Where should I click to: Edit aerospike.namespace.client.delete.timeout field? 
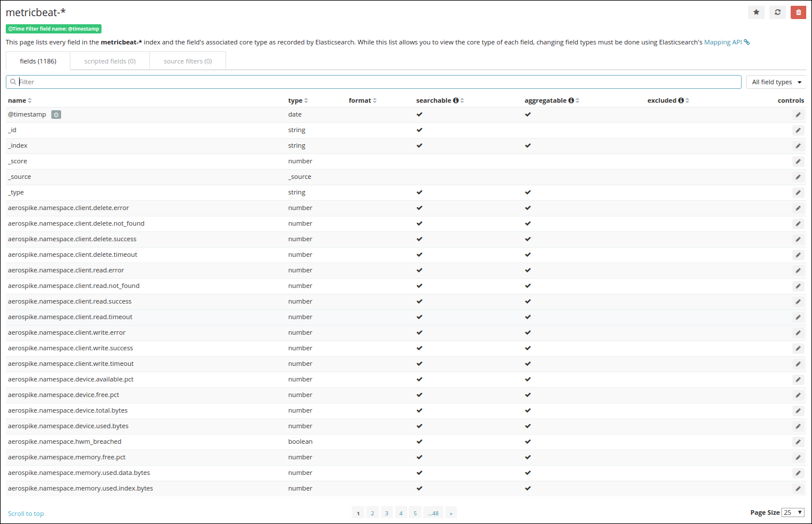(x=798, y=255)
